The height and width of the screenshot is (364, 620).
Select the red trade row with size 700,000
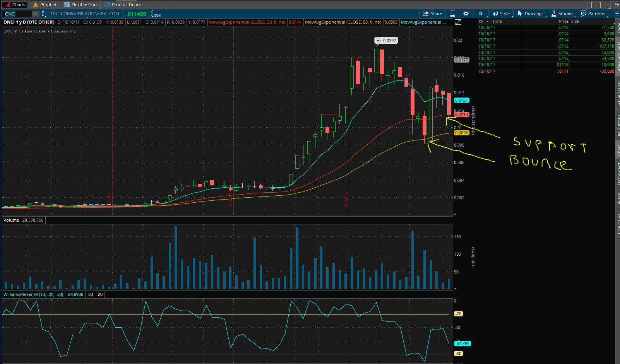546,71
